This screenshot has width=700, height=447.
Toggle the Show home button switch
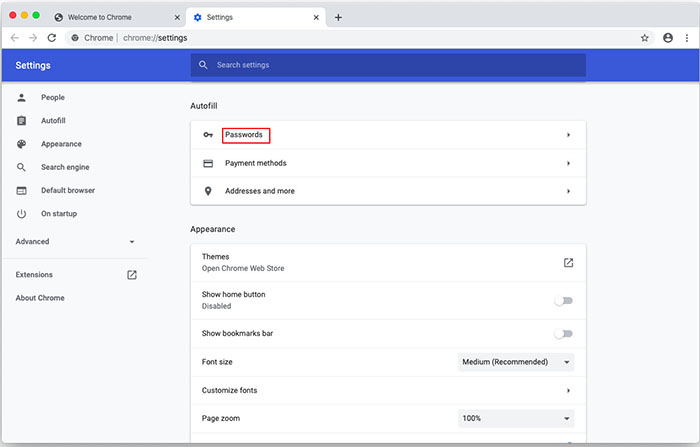tap(563, 301)
